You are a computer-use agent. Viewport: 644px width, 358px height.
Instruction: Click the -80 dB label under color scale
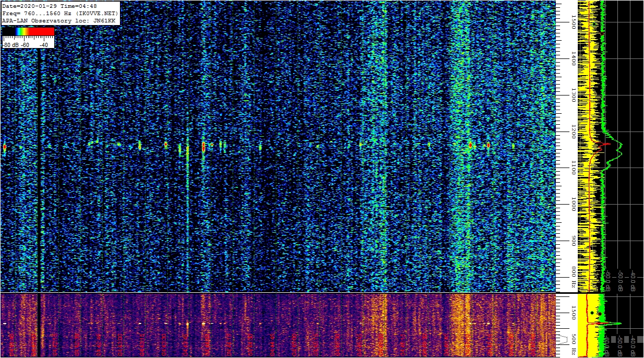pyautogui.click(x=11, y=45)
